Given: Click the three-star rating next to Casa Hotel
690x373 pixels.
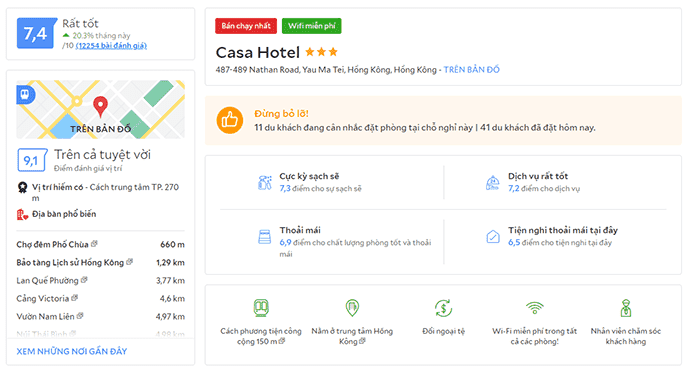Looking at the screenshot, I should click(x=321, y=52).
